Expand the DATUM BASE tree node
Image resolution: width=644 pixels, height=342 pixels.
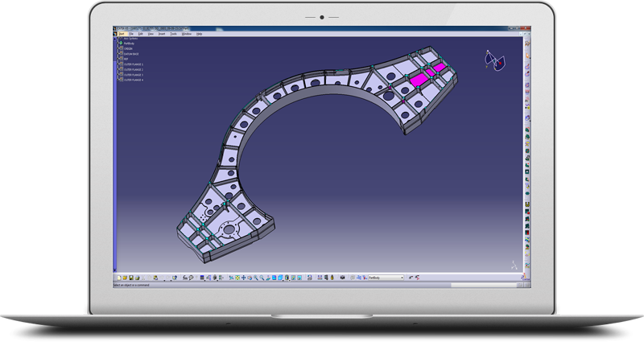tap(119, 54)
